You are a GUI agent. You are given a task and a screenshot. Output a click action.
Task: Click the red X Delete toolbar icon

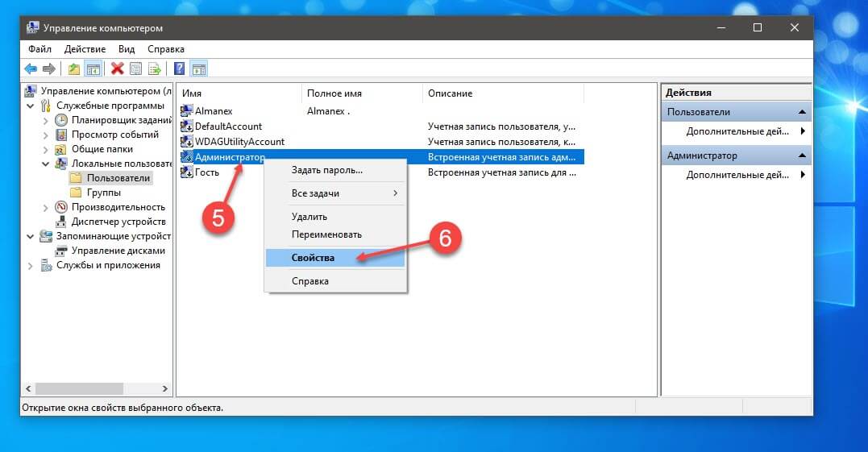[118, 68]
